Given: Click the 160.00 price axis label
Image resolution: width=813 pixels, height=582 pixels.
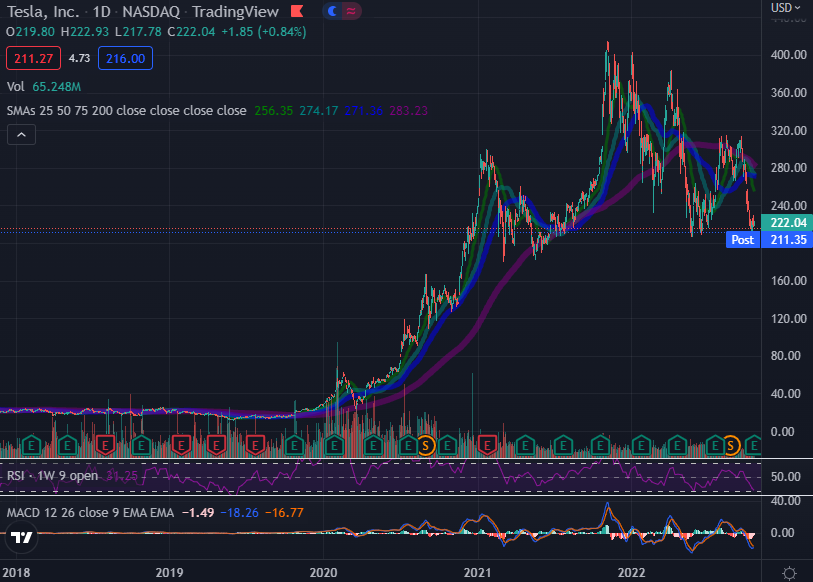Looking at the screenshot, I should [x=789, y=281].
